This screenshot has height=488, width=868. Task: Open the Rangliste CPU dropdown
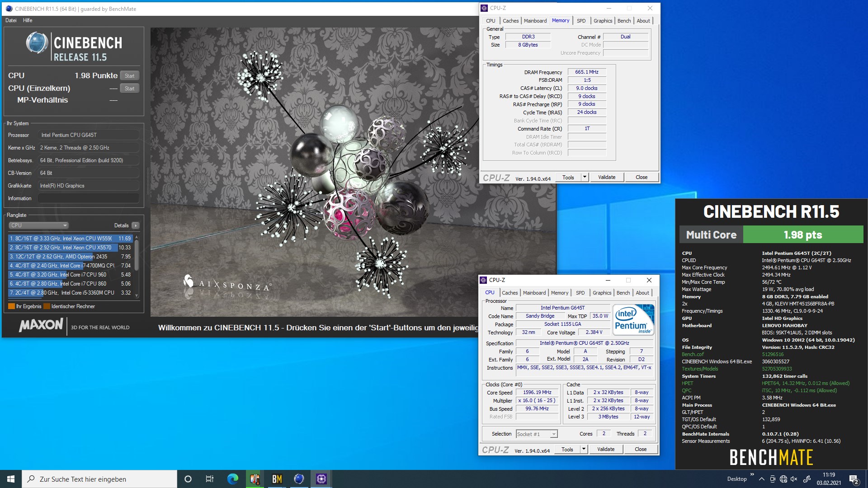tap(38, 225)
